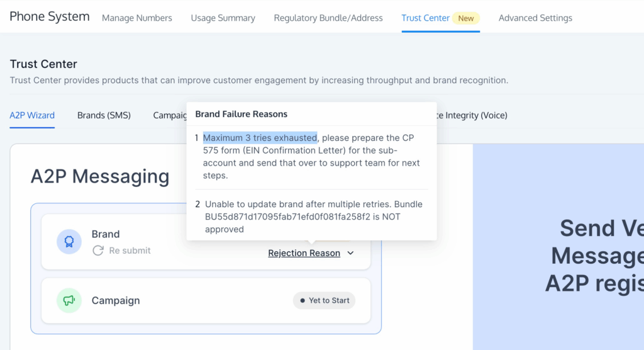Screen dimensions: 644x350
Task: Switch to the Usage Summary tab
Action: [223, 18]
